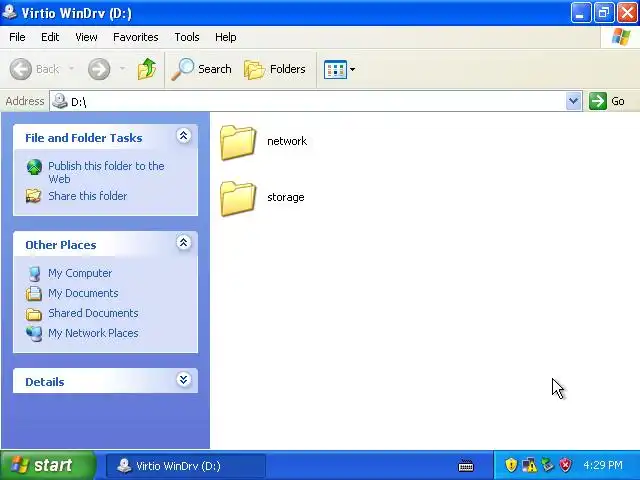Expand the Address bar dropdown
The image size is (640, 480).
[573, 101]
